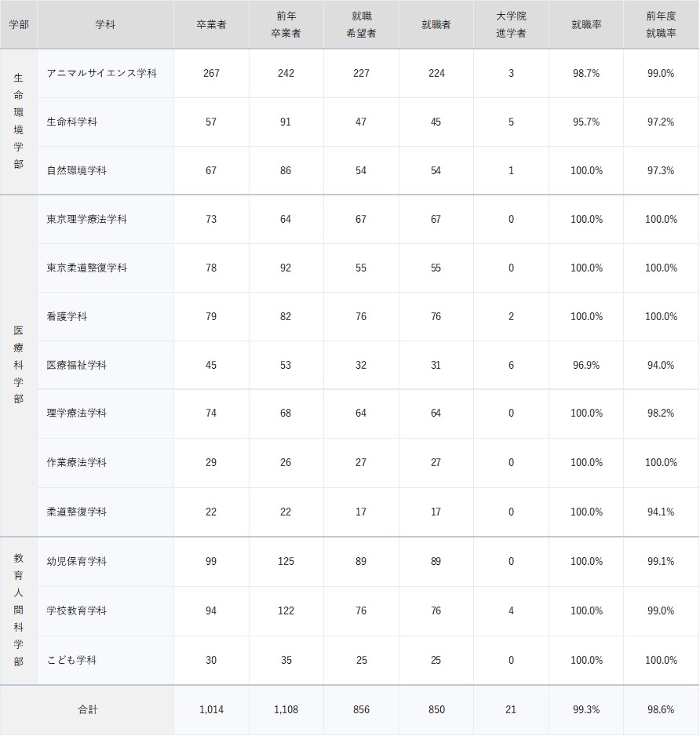Click the 学科 column header
The height and width of the screenshot is (736, 700).
tap(105, 24)
